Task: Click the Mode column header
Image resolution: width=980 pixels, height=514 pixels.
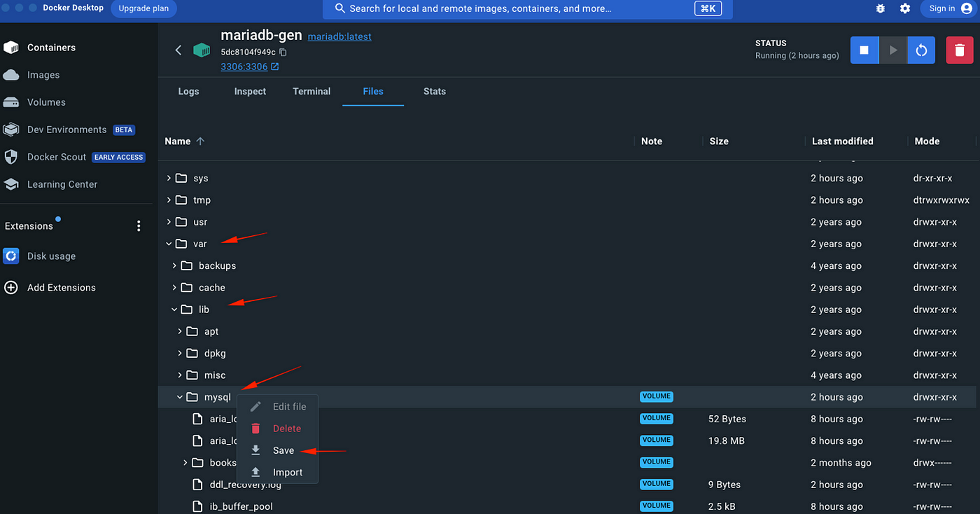Action: coord(927,141)
